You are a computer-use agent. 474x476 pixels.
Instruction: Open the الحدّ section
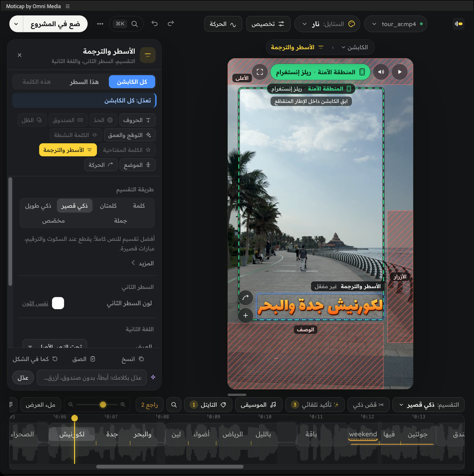pos(103,120)
